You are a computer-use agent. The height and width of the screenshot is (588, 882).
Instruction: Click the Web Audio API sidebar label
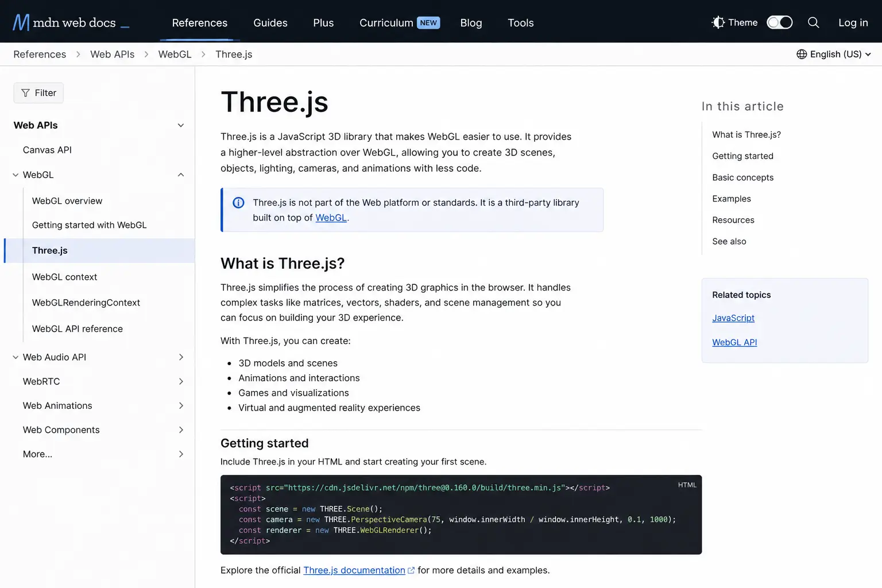click(54, 357)
